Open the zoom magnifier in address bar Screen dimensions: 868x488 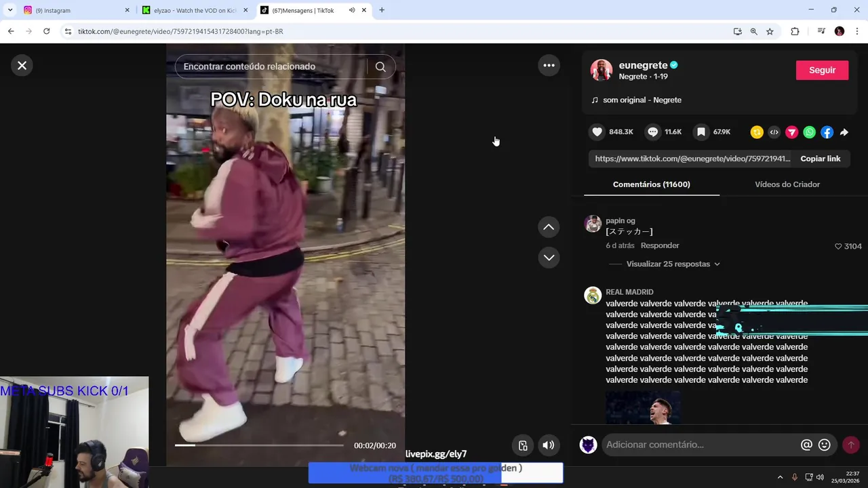[753, 31]
